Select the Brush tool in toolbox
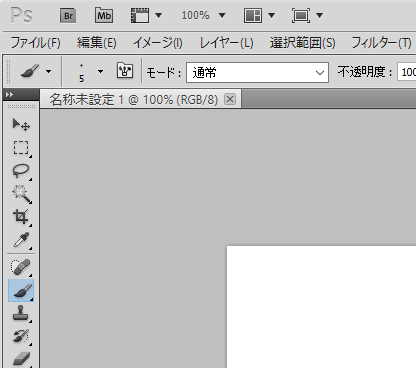The width and height of the screenshot is (416, 368). click(x=21, y=291)
